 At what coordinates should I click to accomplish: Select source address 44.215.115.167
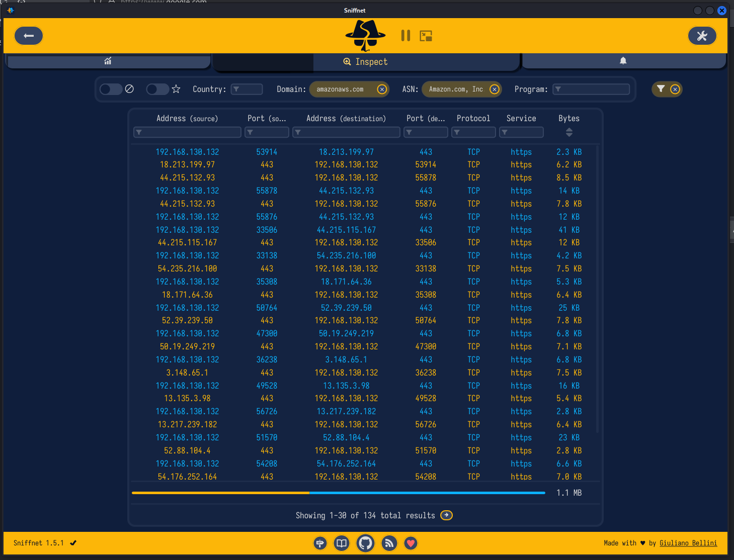pyautogui.click(x=187, y=242)
